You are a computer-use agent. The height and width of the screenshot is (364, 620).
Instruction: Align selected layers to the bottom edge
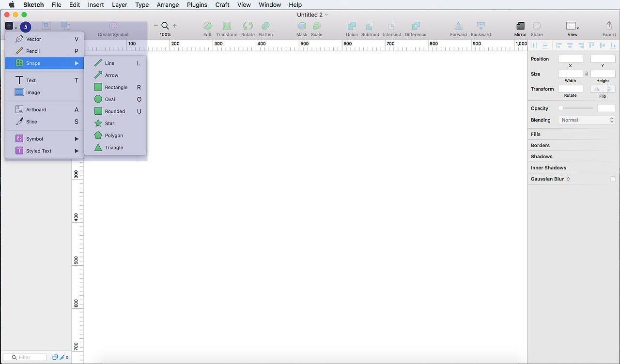pos(613,45)
